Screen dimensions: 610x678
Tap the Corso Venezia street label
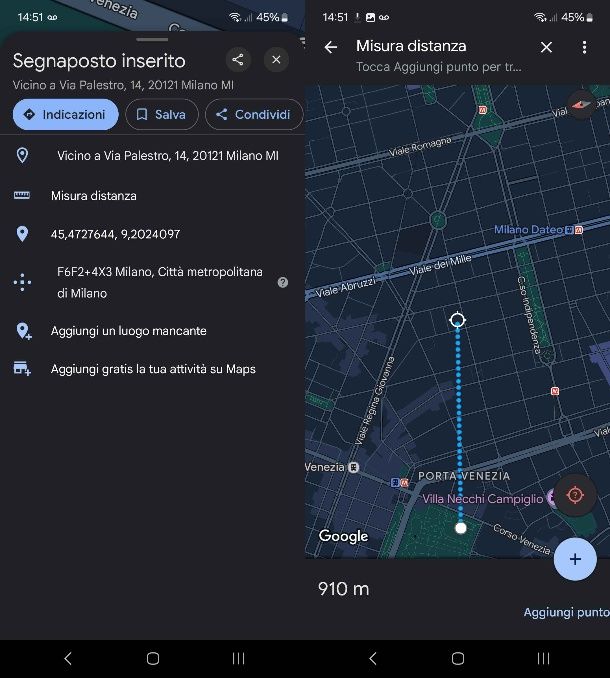(522, 539)
